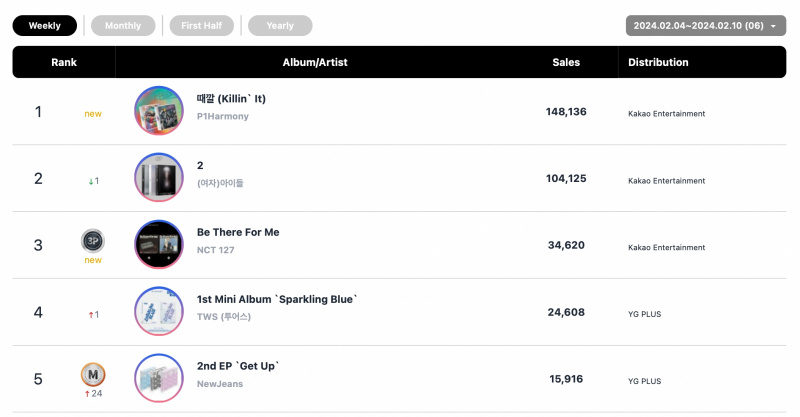Viewport: 800px width, 417px height.
Task: Click the M million certification badge
Action: coord(93,375)
